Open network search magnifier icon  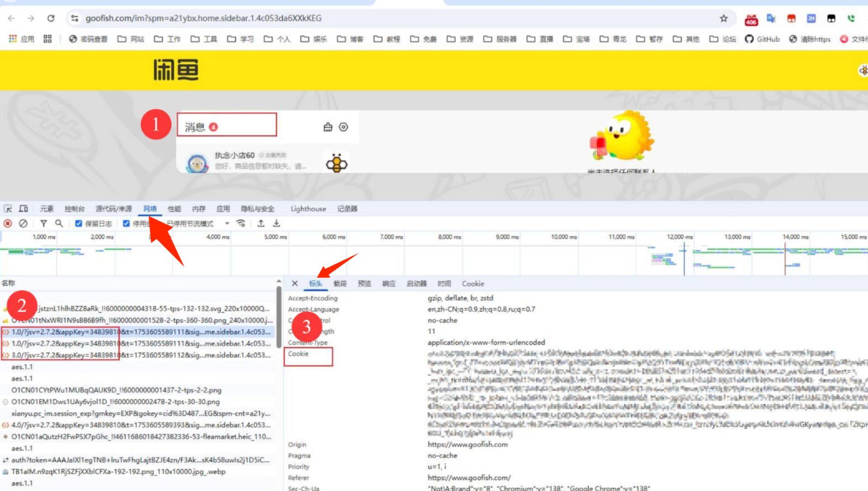point(59,223)
